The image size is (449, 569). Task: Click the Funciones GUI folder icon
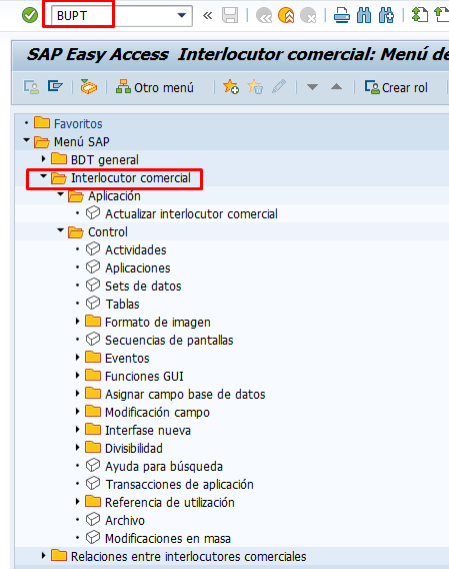click(93, 375)
